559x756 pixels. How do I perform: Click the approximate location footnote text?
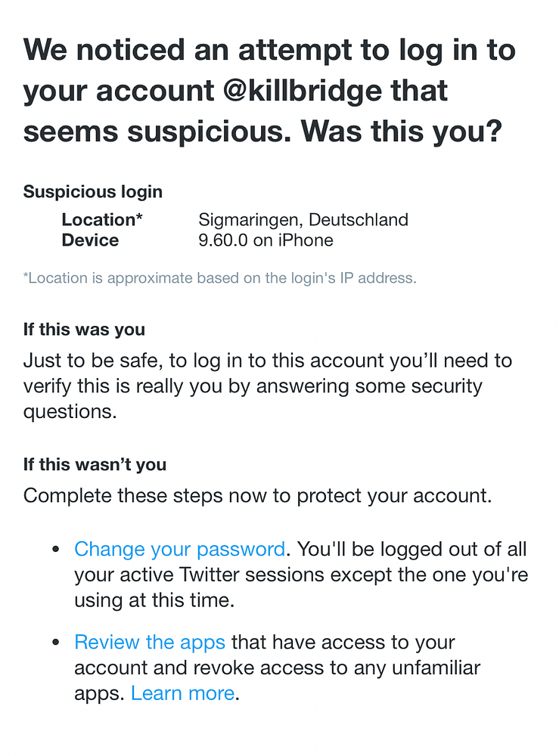tap(219, 278)
